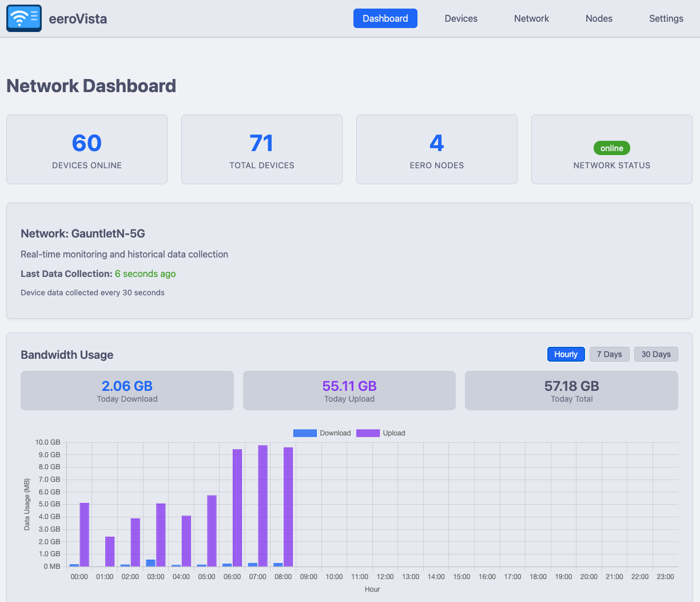Toggle Download series via blue legend swatch
Image resolution: width=700 pixels, height=602 pixels.
(305, 433)
